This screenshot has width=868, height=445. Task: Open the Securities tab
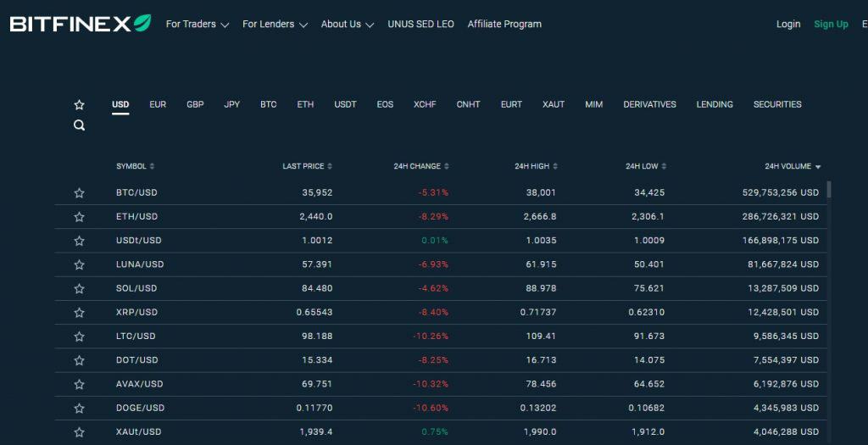click(x=777, y=104)
